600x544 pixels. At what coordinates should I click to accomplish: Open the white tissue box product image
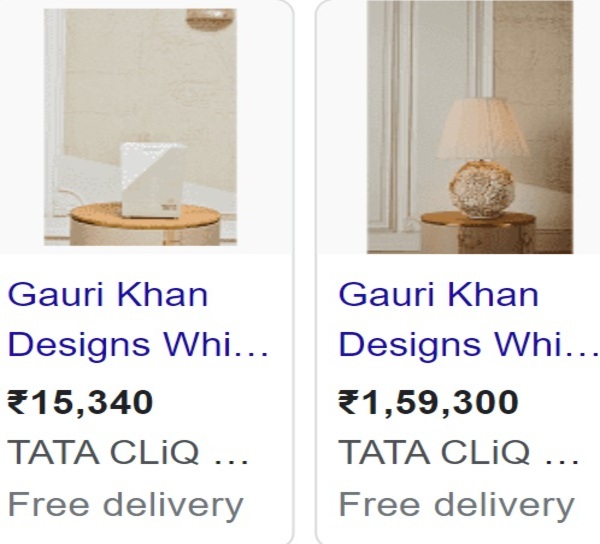point(140,127)
